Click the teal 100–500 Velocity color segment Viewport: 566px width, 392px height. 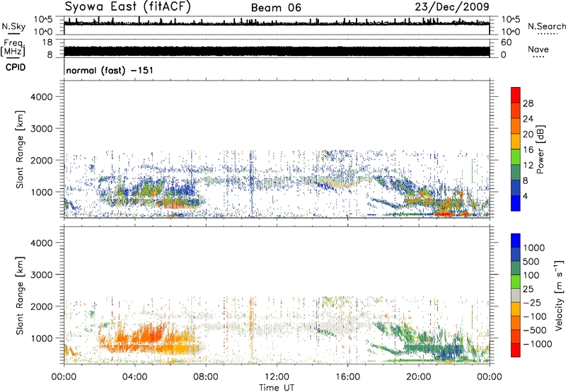516,268
